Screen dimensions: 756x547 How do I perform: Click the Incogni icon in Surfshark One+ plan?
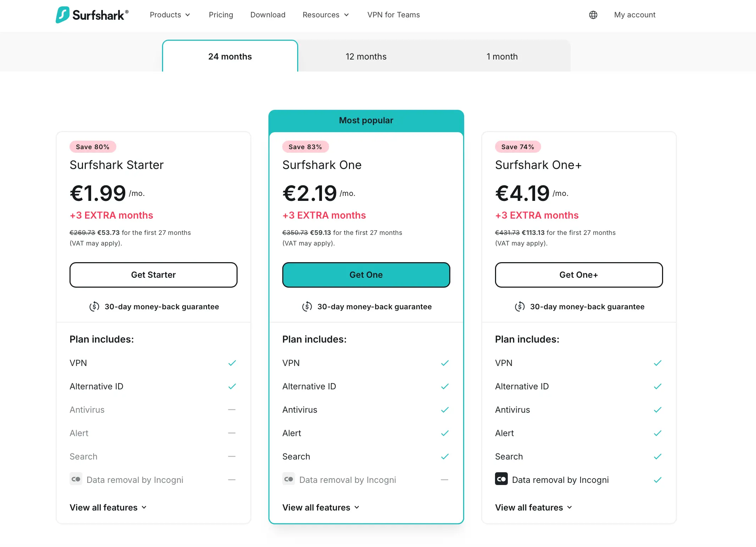click(501, 479)
